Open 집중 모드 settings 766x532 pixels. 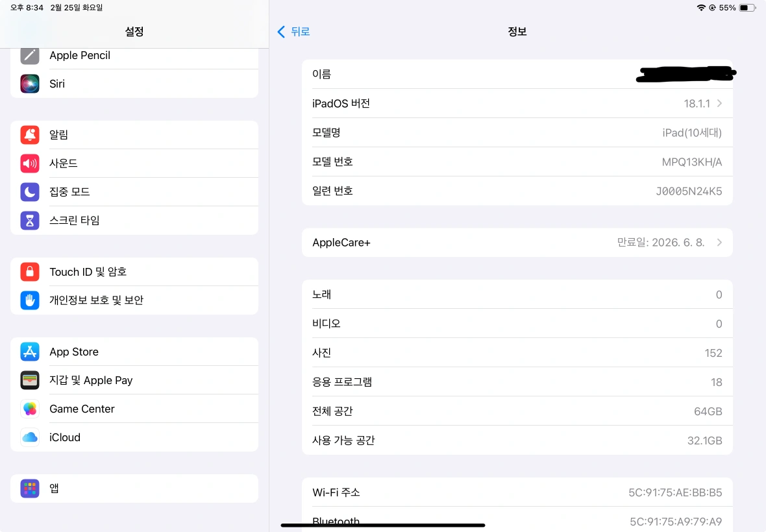point(134,192)
